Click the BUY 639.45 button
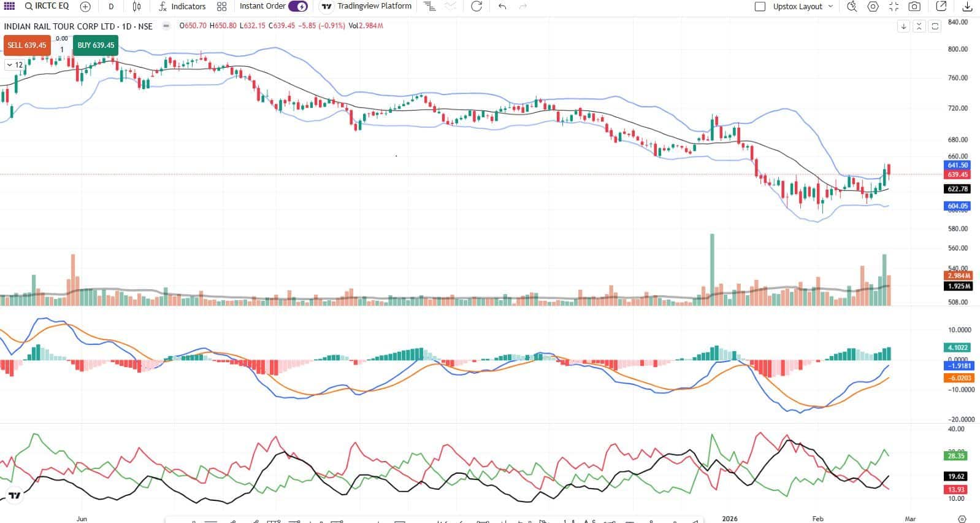This screenshot has height=523, width=980. 96,45
